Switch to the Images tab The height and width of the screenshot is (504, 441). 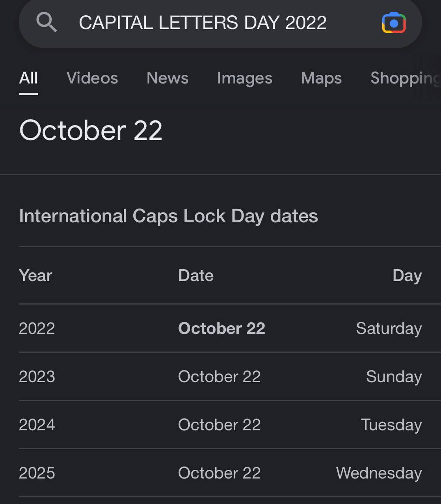pyautogui.click(x=245, y=78)
